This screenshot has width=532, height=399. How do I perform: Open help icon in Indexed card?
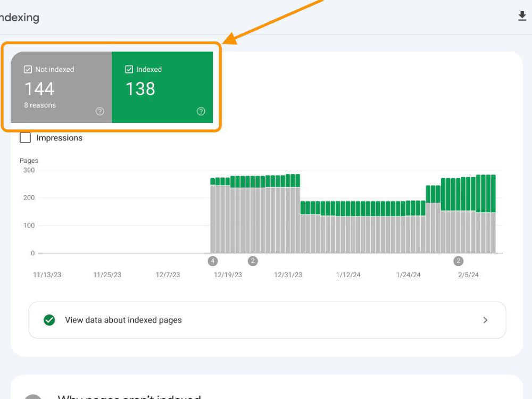pyautogui.click(x=201, y=111)
